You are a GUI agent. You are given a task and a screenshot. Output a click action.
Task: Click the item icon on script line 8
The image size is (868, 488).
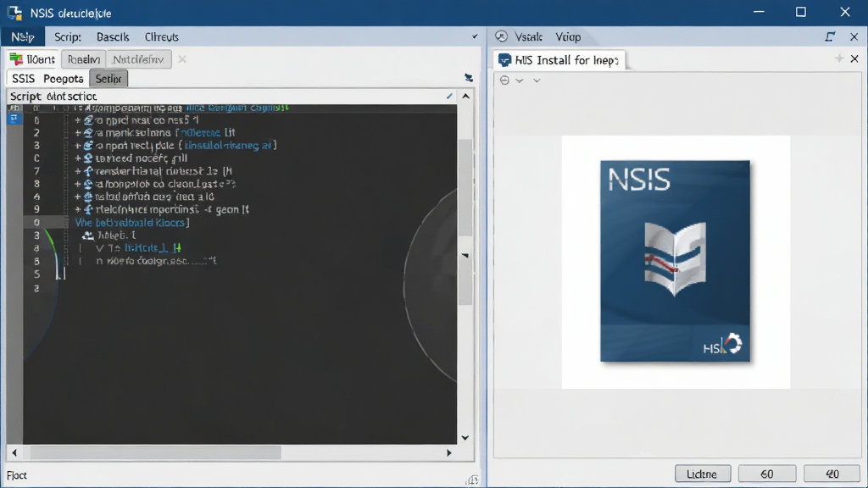(88, 184)
